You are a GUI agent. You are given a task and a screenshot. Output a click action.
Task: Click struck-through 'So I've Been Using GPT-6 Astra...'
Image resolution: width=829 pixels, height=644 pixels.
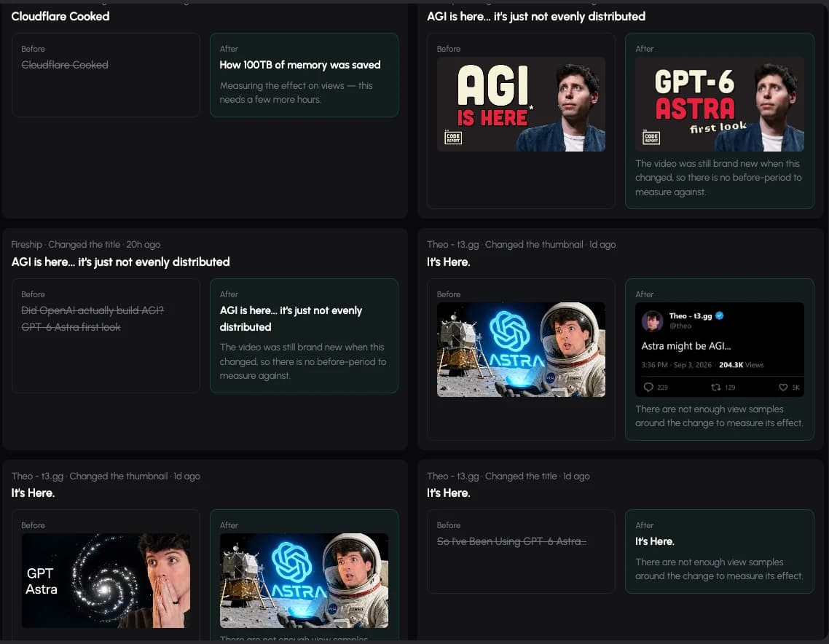pos(511,541)
